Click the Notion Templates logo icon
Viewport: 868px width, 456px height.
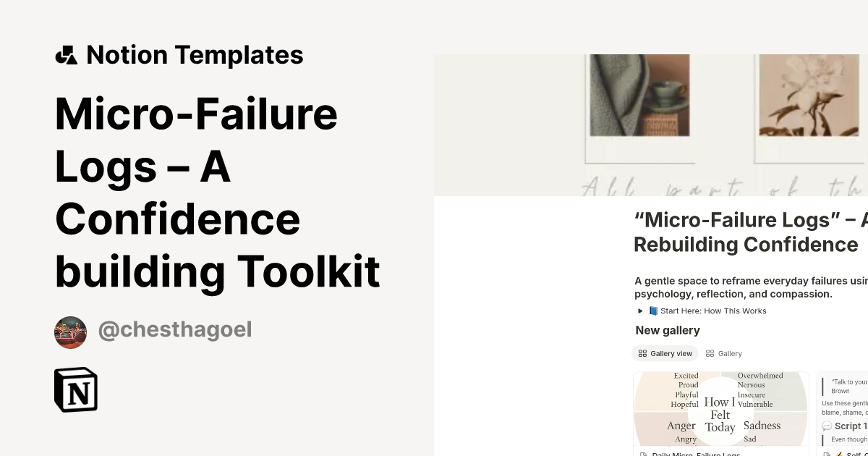[66, 54]
